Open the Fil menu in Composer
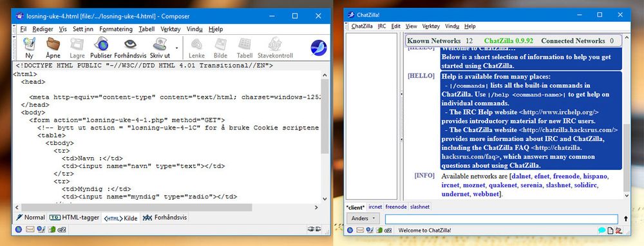Viewport: 644px width, 246px height. [x=23, y=29]
